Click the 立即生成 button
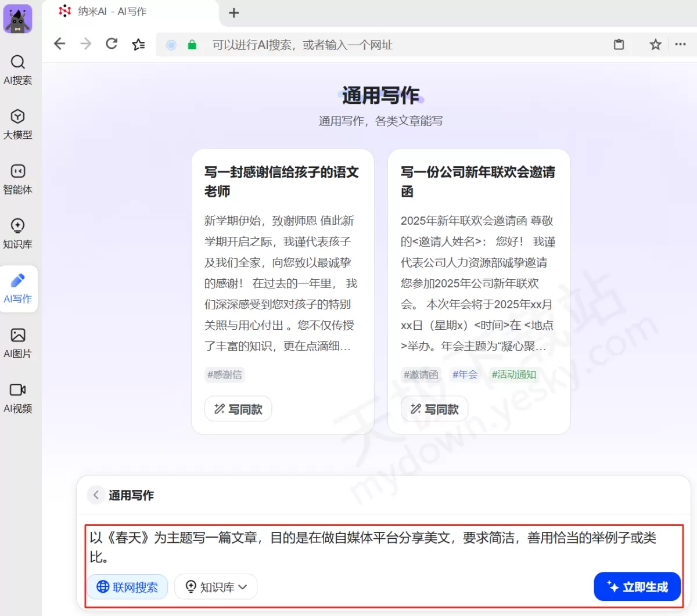Screen dimensions: 697x616 click(x=637, y=587)
